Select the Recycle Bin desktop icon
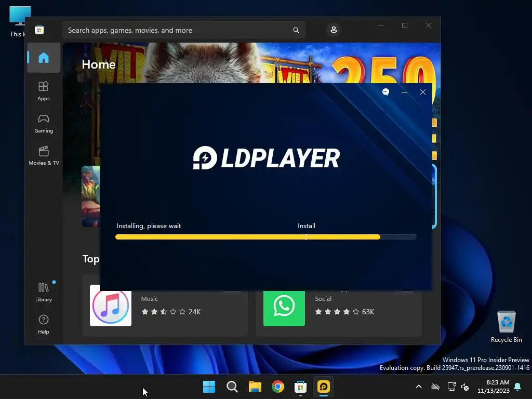 (x=506, y=326)
